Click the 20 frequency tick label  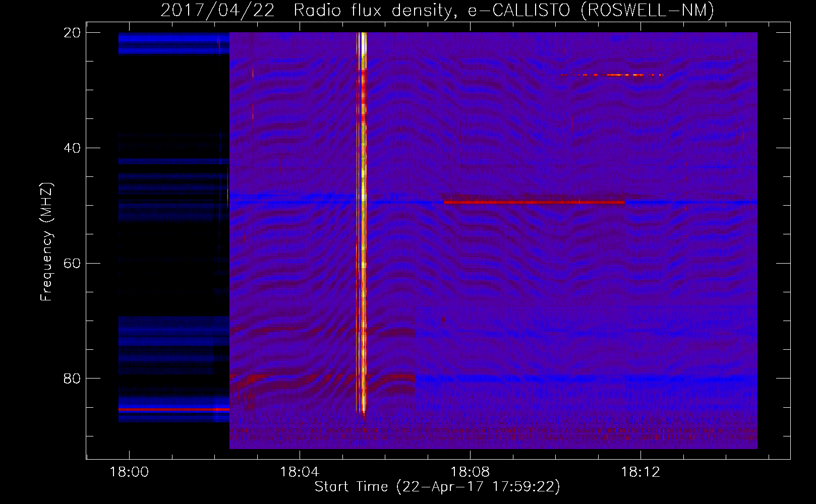(x=72, y=33)
